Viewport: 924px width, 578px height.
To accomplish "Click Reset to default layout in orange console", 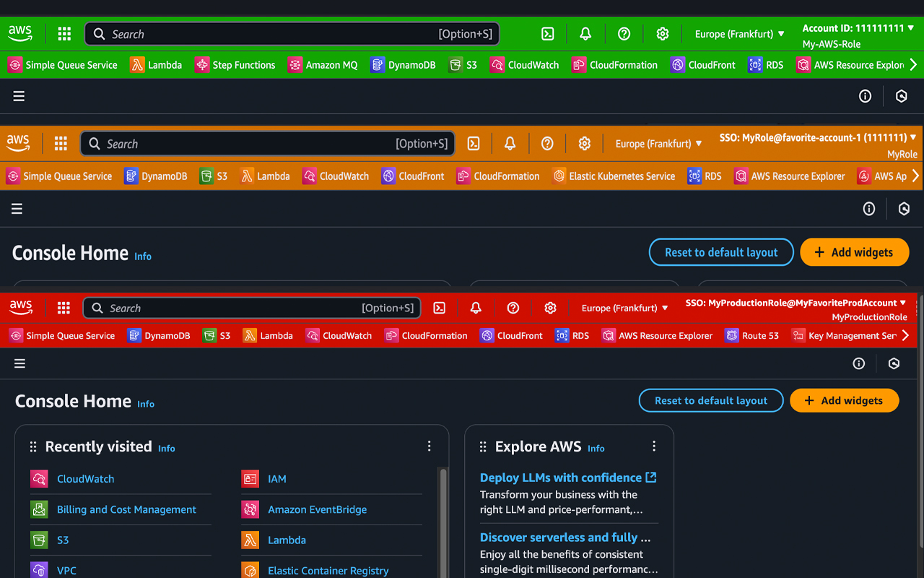I will [x=721, y=252].
